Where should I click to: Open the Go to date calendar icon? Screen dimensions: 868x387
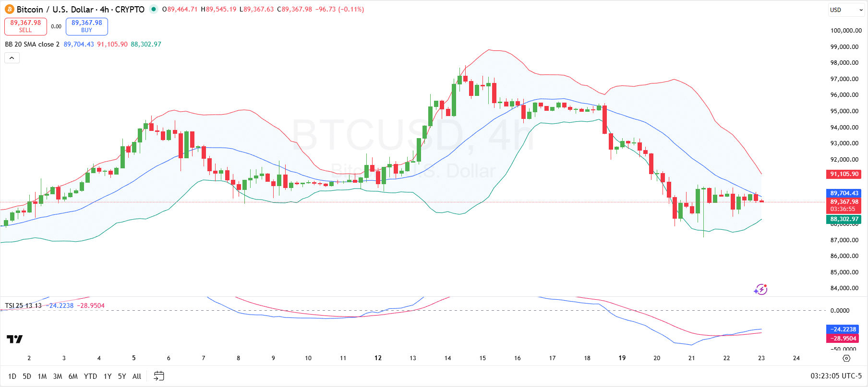click(159, 376)
